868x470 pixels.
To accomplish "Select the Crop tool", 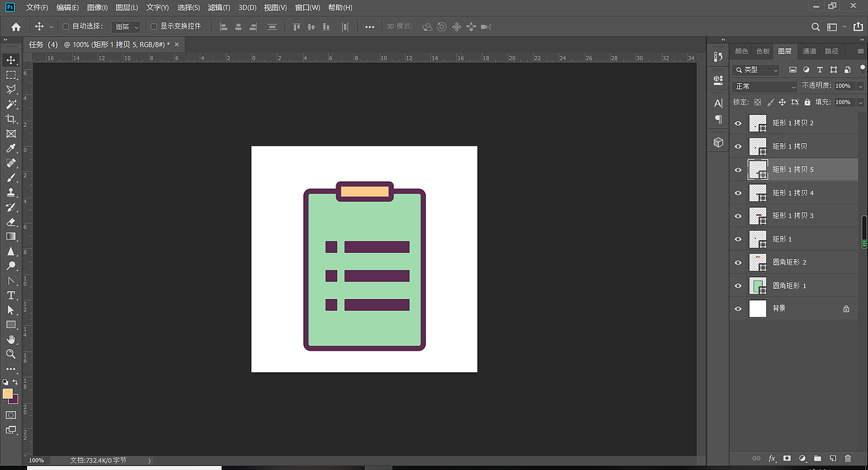I will (x=11, y=119).
